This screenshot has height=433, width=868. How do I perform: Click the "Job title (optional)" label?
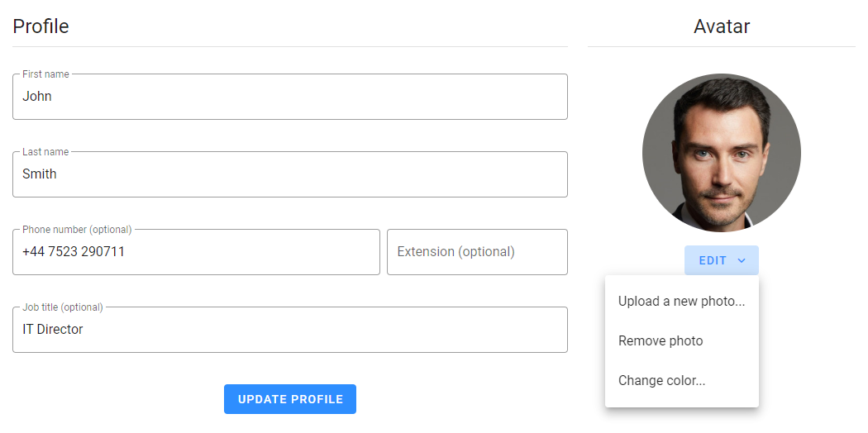(x=63, y=307)
